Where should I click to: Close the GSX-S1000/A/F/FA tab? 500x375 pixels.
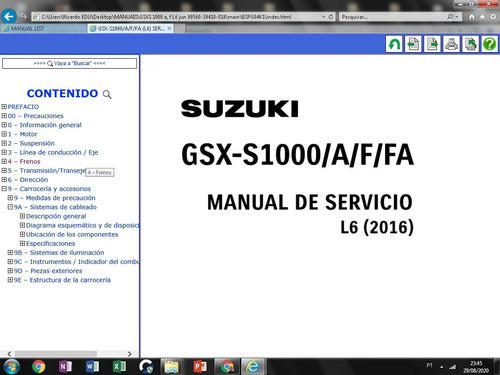pyautogui.click(x=169, y=28)
